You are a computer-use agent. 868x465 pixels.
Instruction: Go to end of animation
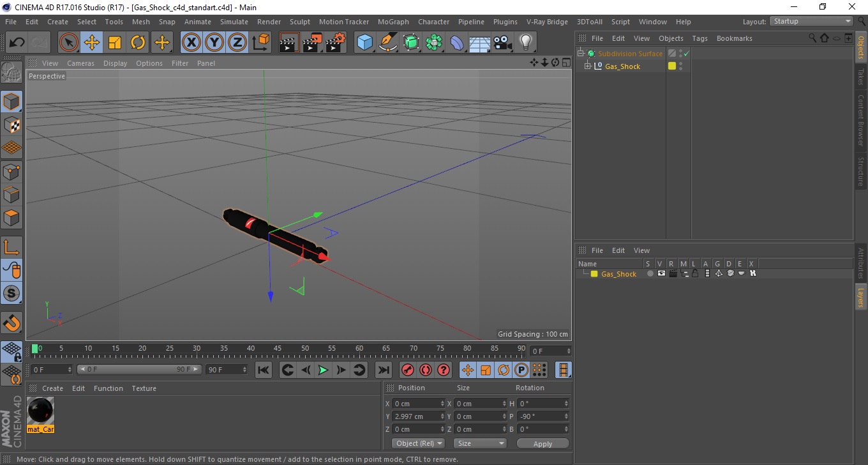pos(383,370)
